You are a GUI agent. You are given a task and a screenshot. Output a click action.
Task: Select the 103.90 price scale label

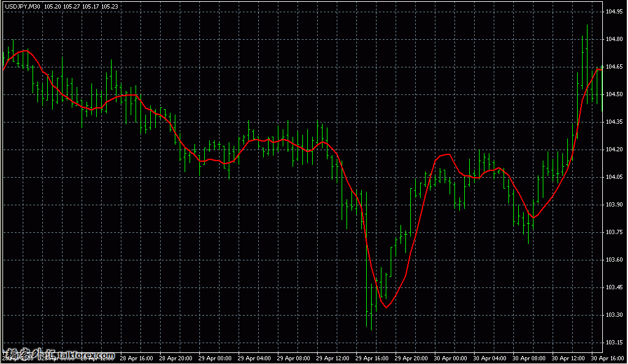coord(615,205)
